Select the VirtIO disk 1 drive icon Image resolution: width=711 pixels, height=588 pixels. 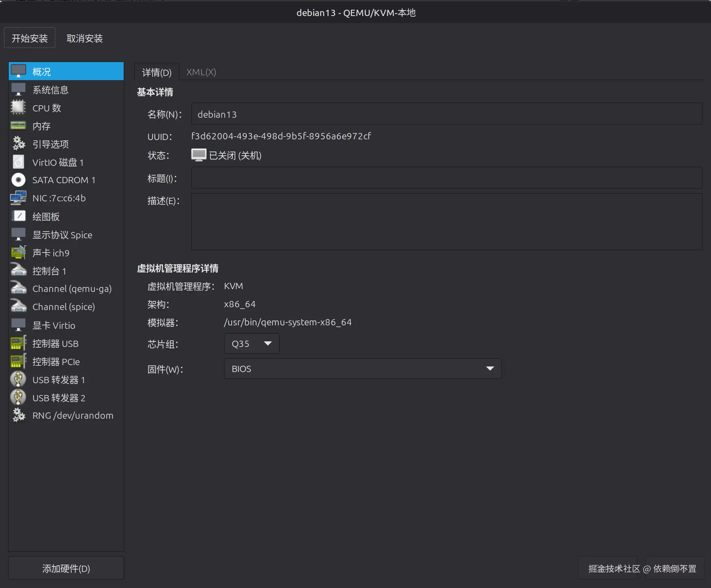tap(18, 162)
